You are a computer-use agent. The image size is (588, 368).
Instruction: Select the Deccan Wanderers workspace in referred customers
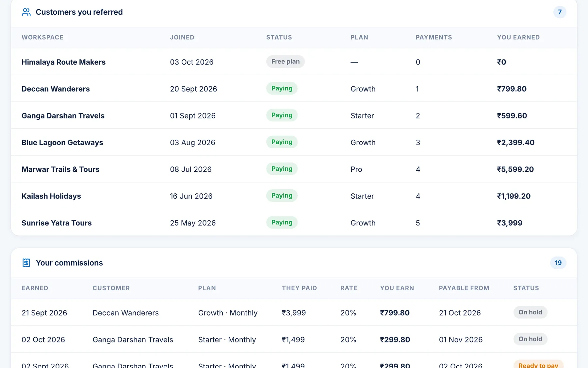click(x=56, y=89)
